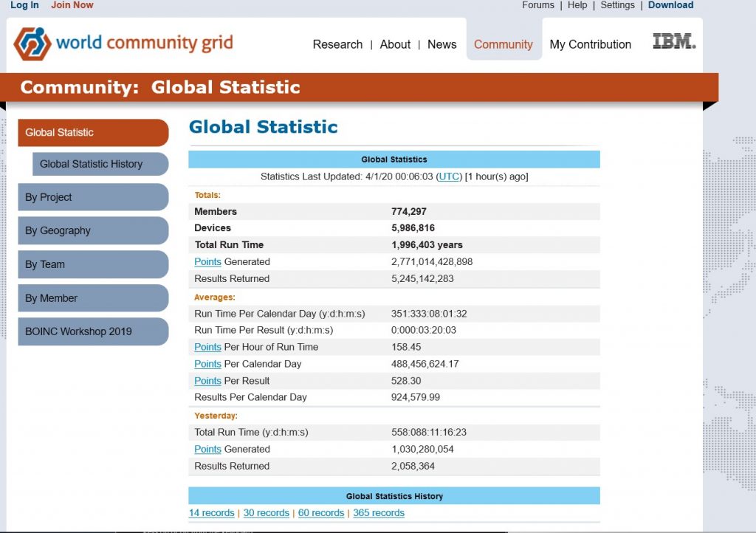
Task: Open the Research menu
Action: [x=337, y=44]
